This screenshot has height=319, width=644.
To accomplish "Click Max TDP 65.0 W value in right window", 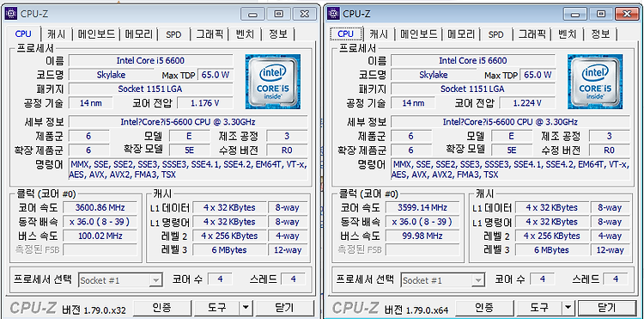I will click(x=538, y=75).
